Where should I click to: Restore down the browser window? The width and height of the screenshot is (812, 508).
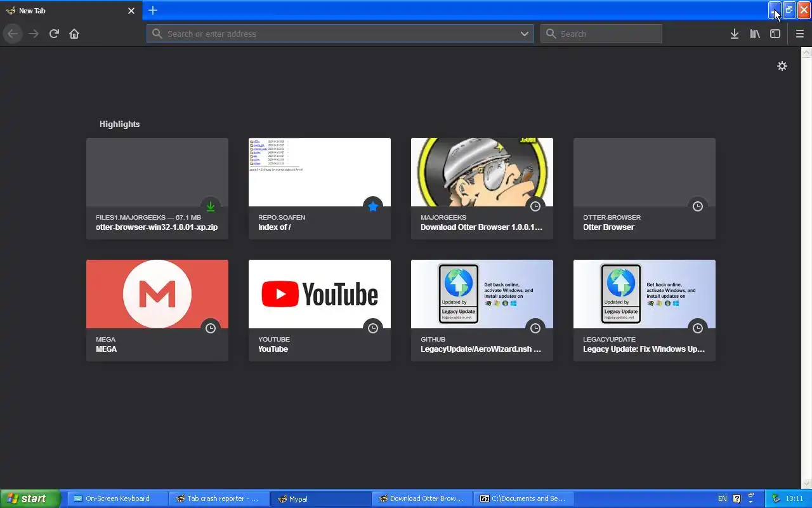point(789,10)
